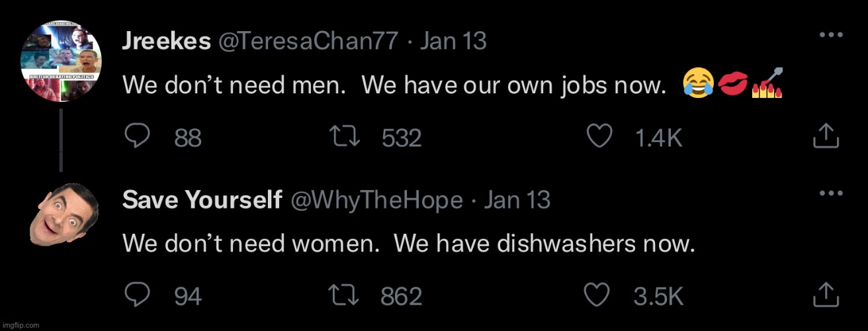Open the tweet text about jobs
This screenshot has width=868, height=331.
tap(394, 85)
